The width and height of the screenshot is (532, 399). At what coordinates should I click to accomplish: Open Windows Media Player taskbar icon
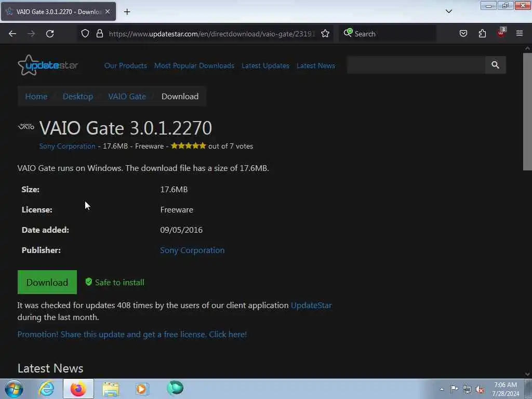click(x=142, y=389)
